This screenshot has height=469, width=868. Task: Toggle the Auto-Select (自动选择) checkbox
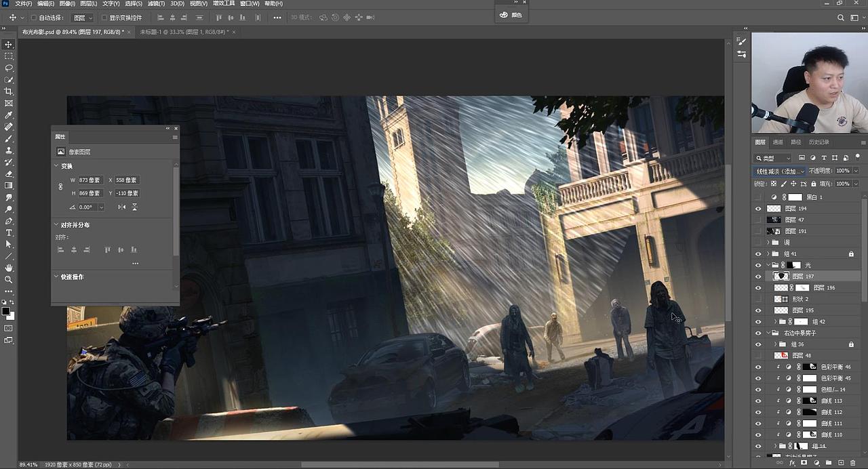tap(34, 18)
